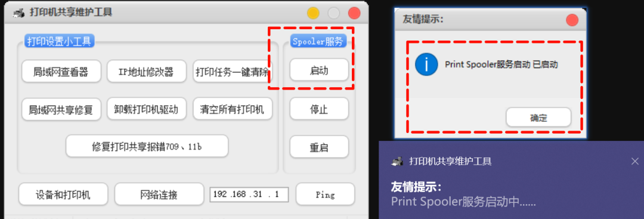644x219 pixels.
Task: Click the Spooler服务 group label
Action: point(318,42)
